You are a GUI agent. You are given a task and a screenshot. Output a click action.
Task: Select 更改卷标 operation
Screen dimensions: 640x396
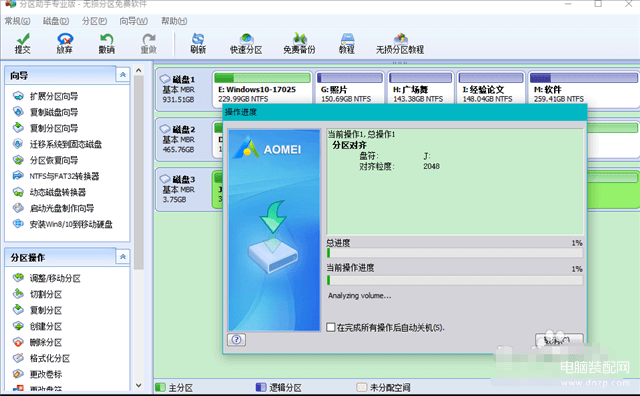point(37,374)
